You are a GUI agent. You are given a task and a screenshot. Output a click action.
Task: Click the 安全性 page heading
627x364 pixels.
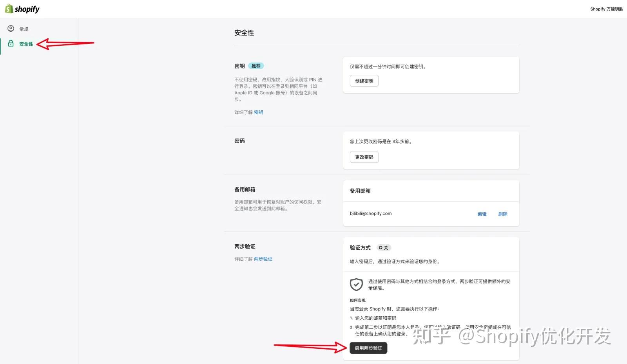[x=244, y=33]
